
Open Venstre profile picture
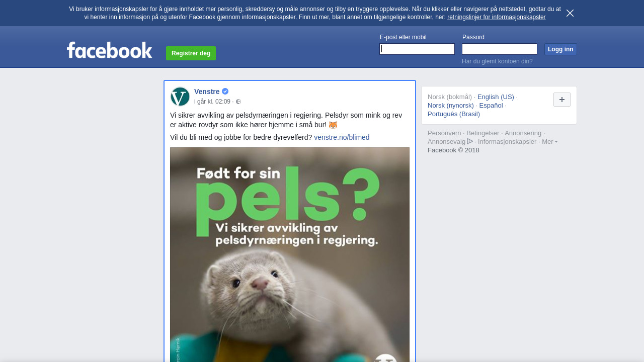(x=180, y=97)
